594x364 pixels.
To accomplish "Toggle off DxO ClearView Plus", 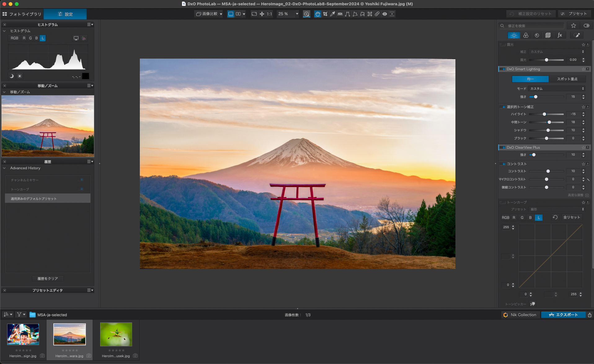I will [503, 147].
